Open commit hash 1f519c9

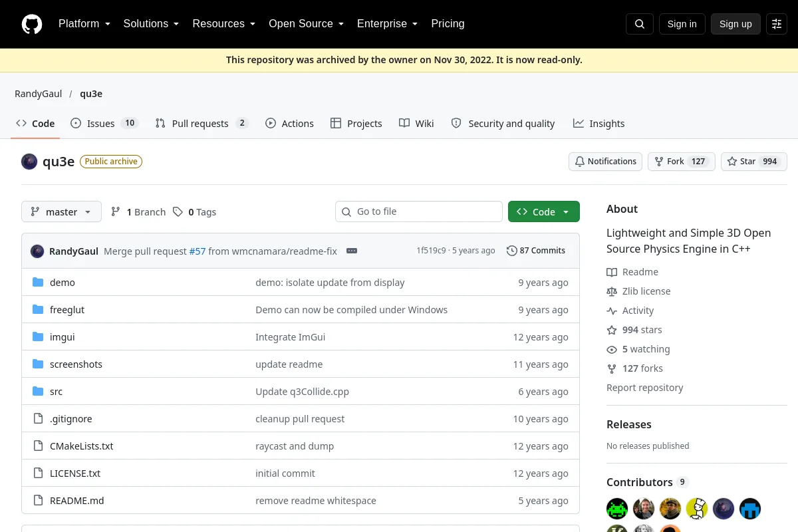[x=431, y=251]
